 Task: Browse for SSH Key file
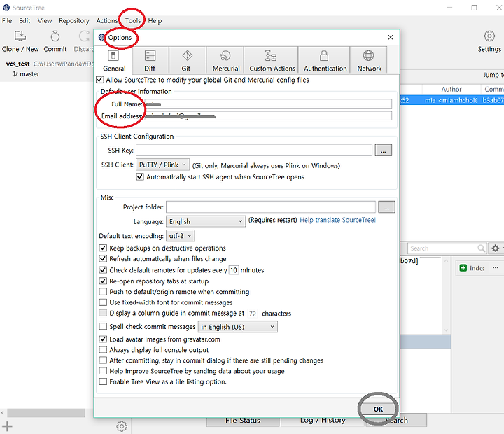coord(383,150)
